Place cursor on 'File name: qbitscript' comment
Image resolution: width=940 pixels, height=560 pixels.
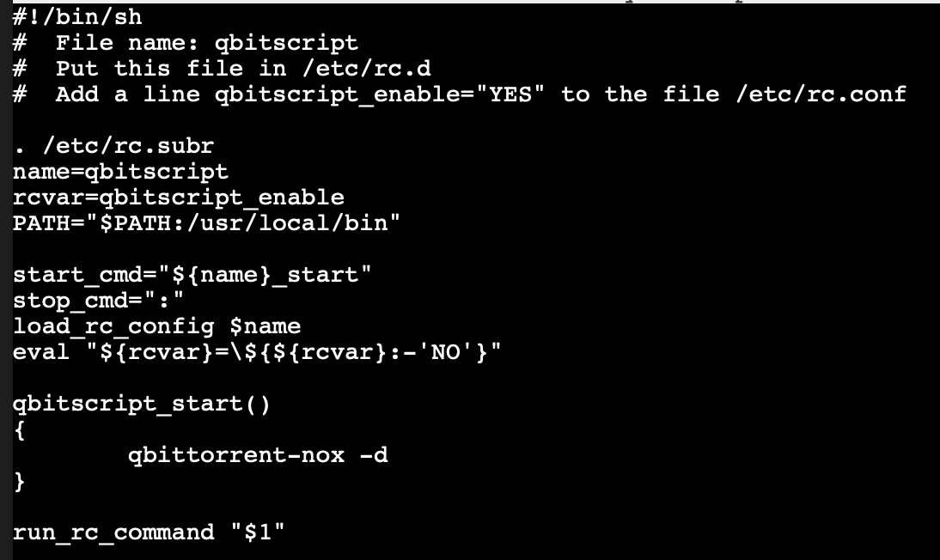207,43
